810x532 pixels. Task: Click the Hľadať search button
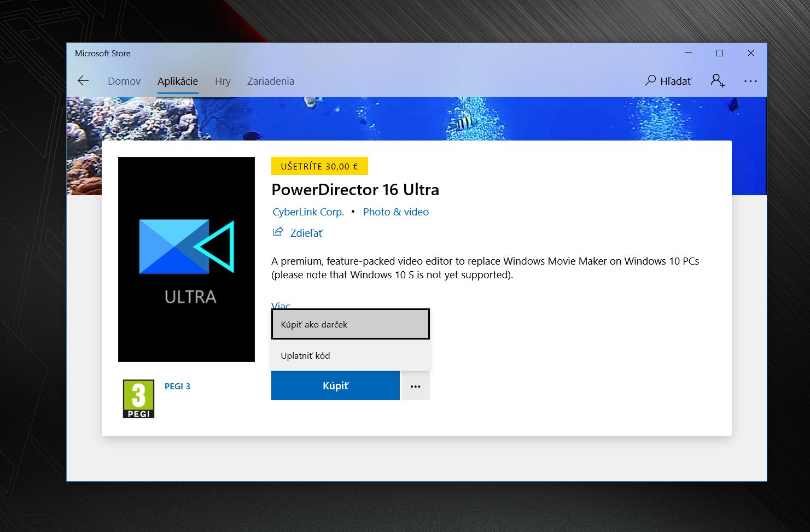[x=668, y=81]
